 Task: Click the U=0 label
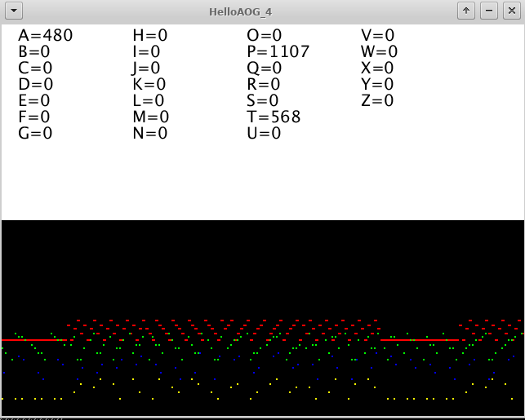tap(264, 134)
